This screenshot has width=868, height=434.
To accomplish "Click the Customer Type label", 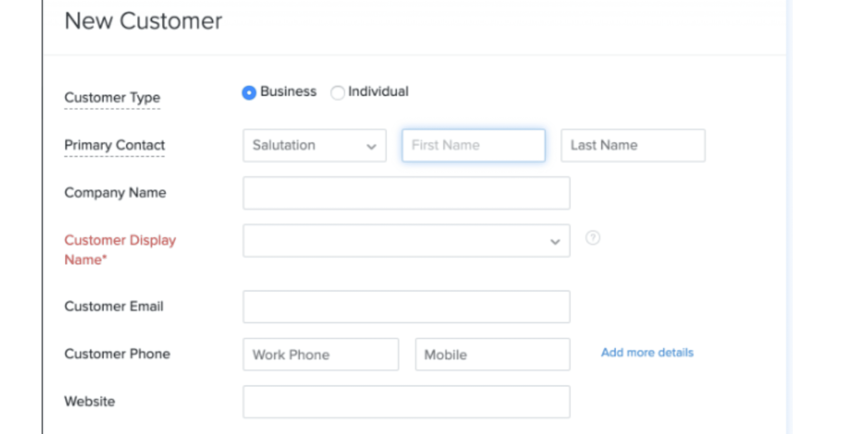I will tap(112, 98).
